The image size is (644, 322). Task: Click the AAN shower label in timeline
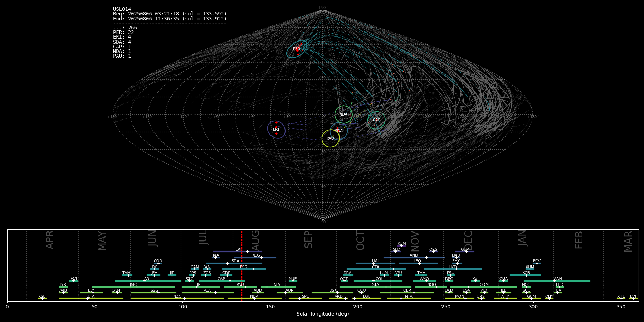pyautogui.click(x=558, y=279)
